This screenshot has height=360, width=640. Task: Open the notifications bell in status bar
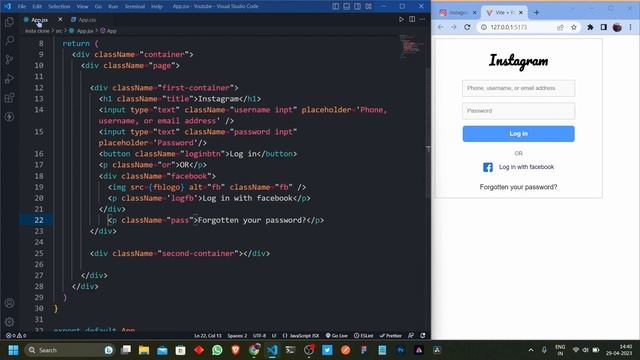pyautogui.click(x=423, y=336)
